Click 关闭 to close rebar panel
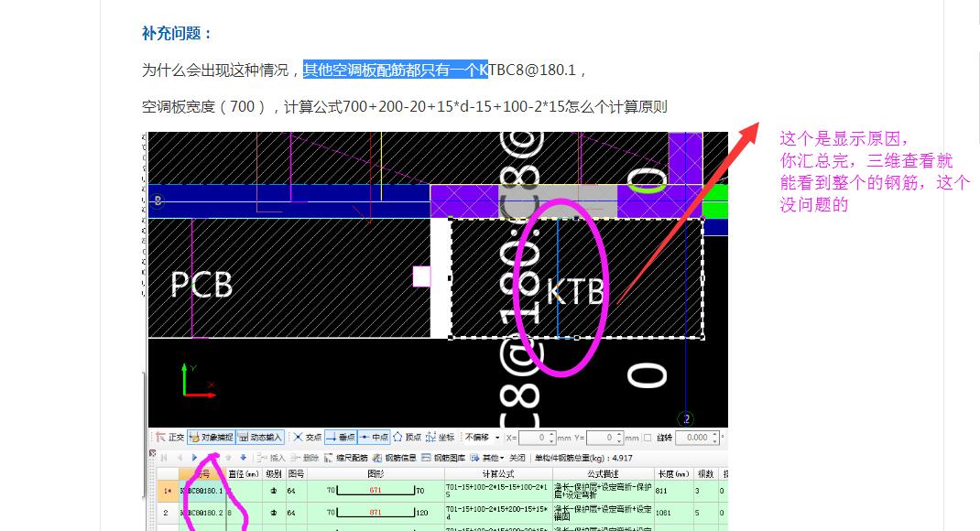This screenshot has width=980, height=531. click(517, 458)
